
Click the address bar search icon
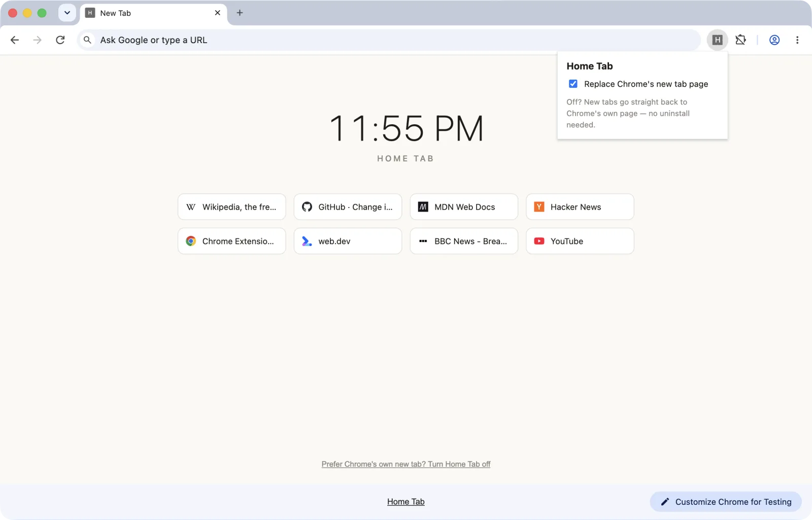(x=87, y=40)
